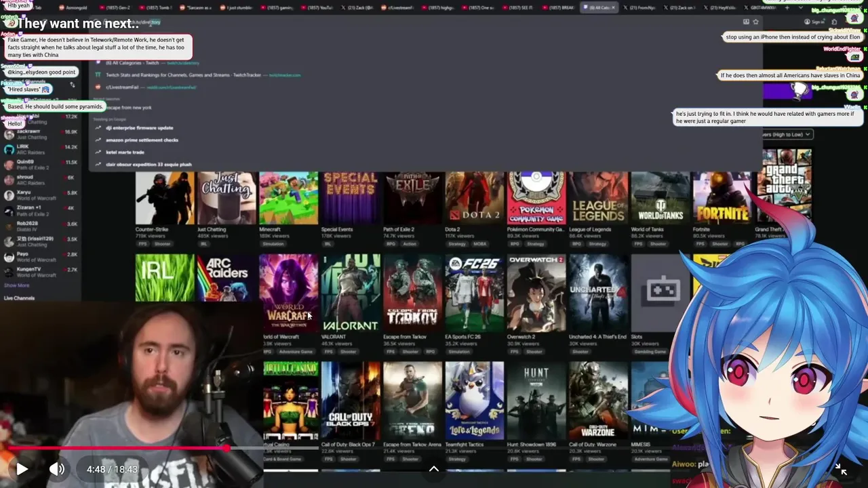Open the LIRIK channel in the sidebar
Screen dimensions: 868x488
click(x=41, y=149)
